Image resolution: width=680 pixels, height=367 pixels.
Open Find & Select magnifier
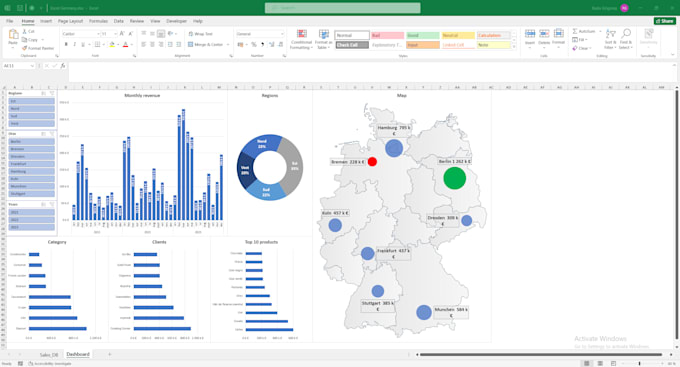coord(625,38)
